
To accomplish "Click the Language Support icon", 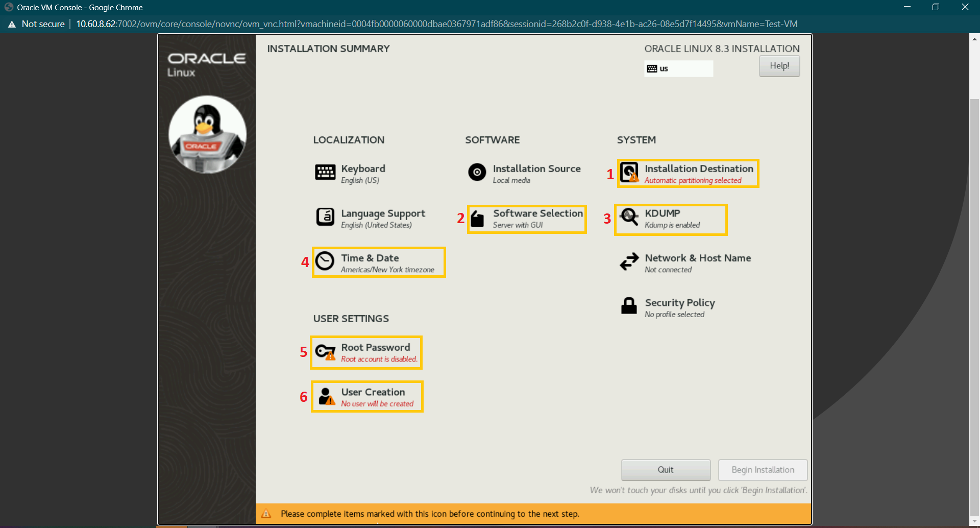I will pyautogui.click(x=325, y=217).
